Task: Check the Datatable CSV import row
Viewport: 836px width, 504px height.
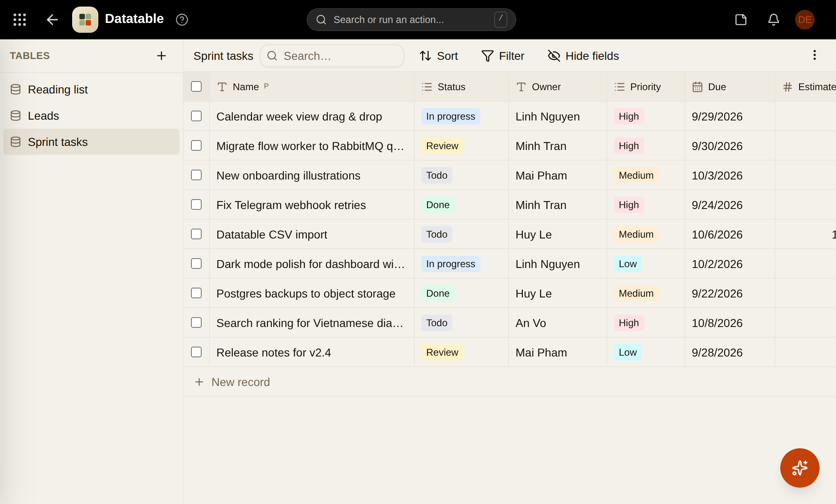Action: point(196,234)
